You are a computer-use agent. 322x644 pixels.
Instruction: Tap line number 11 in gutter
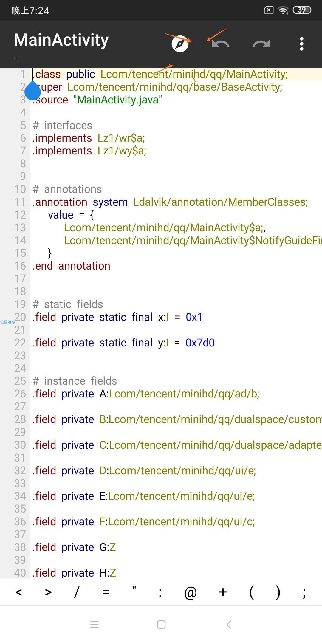[20, 202]
